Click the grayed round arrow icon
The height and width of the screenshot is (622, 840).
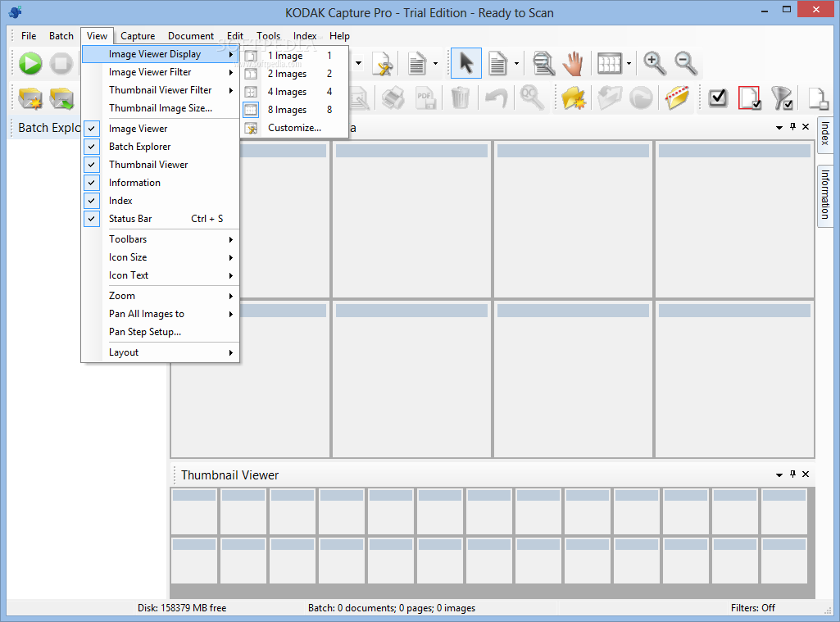[x=641, y=98]
